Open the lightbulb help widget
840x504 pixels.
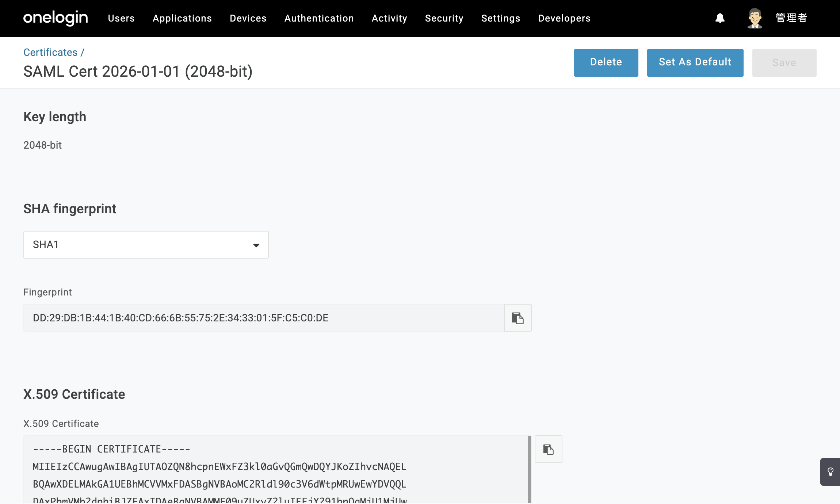point(830,471)
